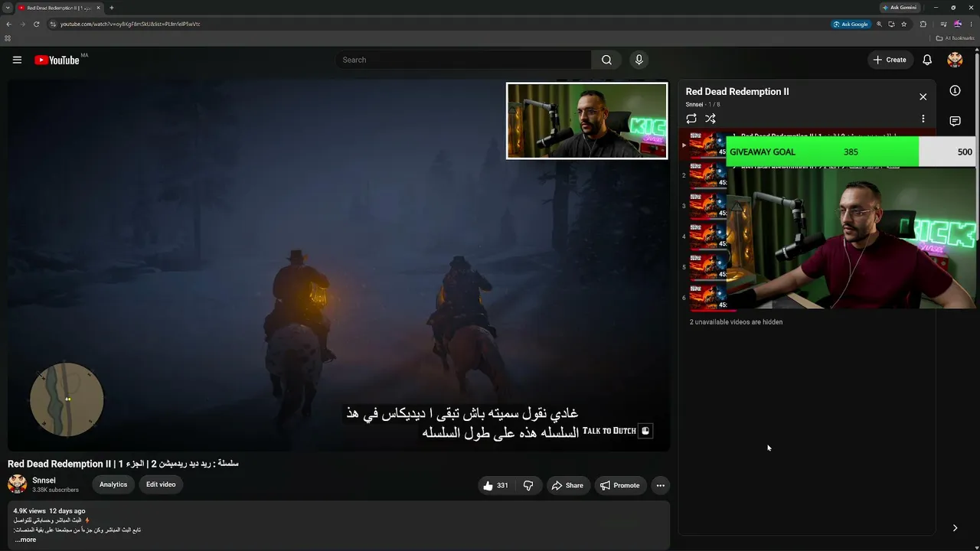This screenshot has height=551, width=980.
Task: Click the main video player
Action: click(x=338, y=265)
